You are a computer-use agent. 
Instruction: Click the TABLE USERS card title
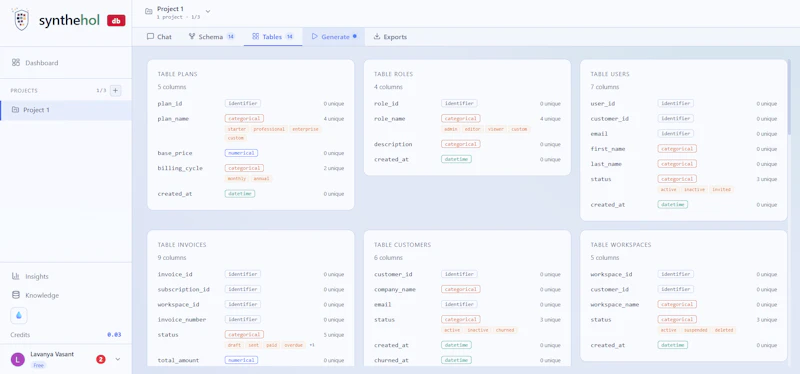(x=610, y=74)
